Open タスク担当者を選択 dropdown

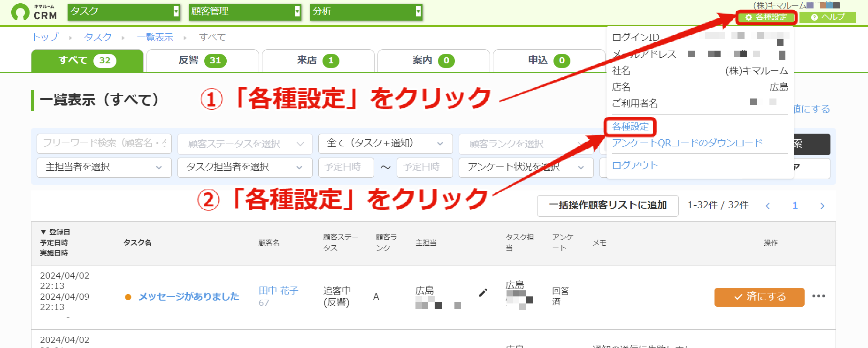(245, 167)
